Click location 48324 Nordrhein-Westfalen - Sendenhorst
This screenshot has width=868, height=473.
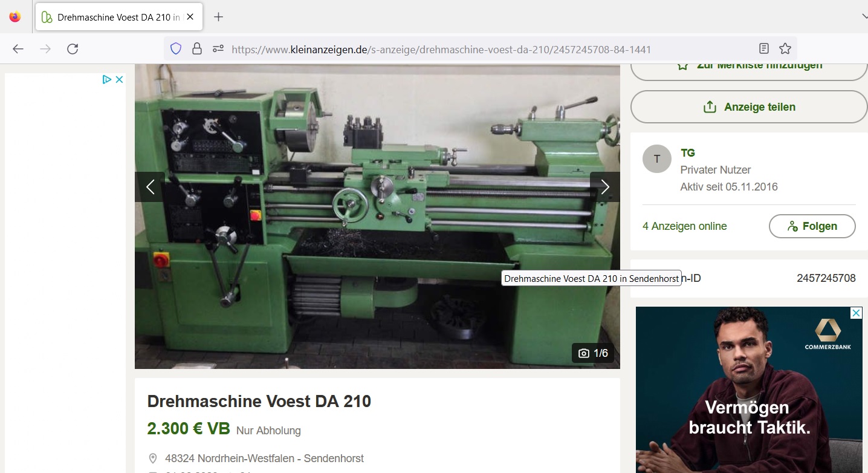264,458
